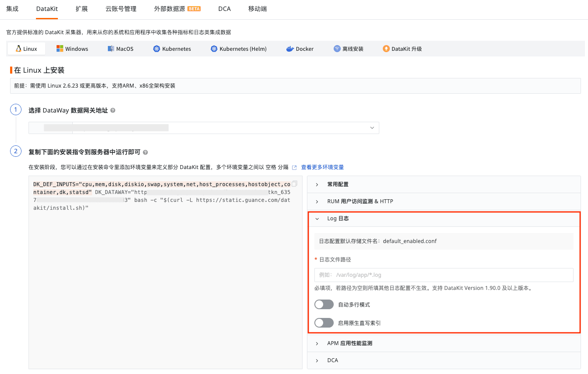Select the DataKit top tab

[47, 9]
